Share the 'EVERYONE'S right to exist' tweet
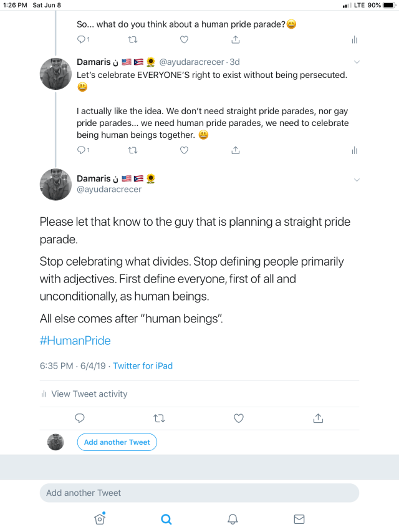Image resolution: width=399 pixels, height=532 pixels. click(x=236, y=150)
